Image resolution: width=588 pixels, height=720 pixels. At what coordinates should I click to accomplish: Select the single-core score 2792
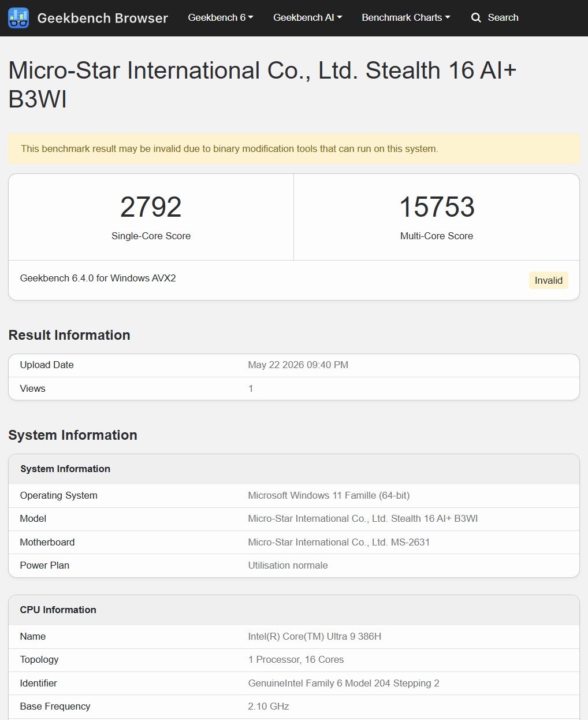(x=151, y=207)
